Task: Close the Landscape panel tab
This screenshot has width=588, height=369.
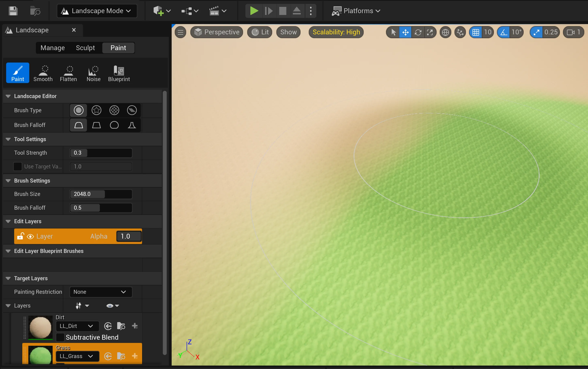Action: 74,30
